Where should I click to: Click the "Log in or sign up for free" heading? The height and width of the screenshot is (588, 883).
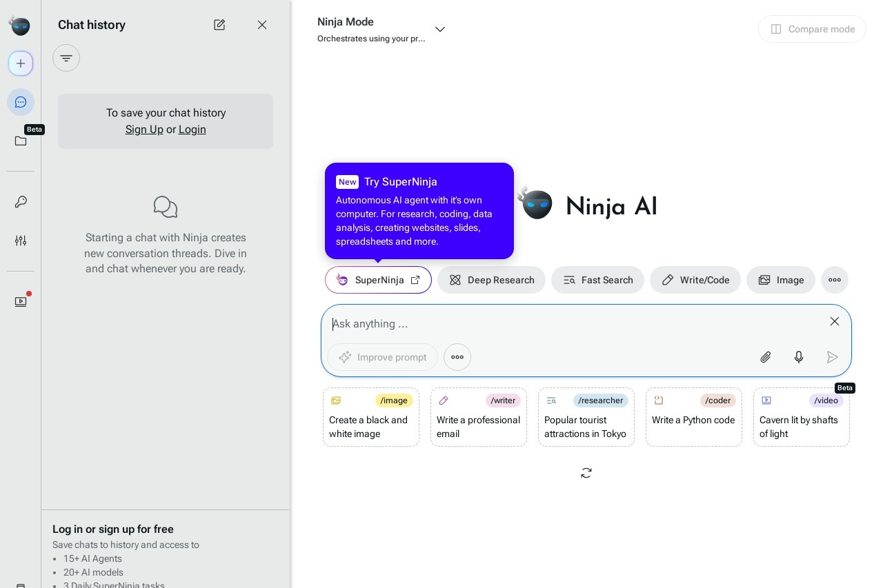113,529
